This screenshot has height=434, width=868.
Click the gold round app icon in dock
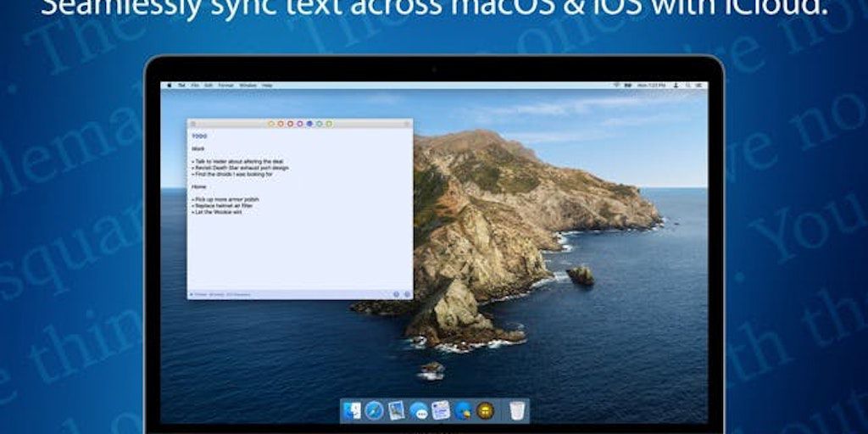click(485, 411)
